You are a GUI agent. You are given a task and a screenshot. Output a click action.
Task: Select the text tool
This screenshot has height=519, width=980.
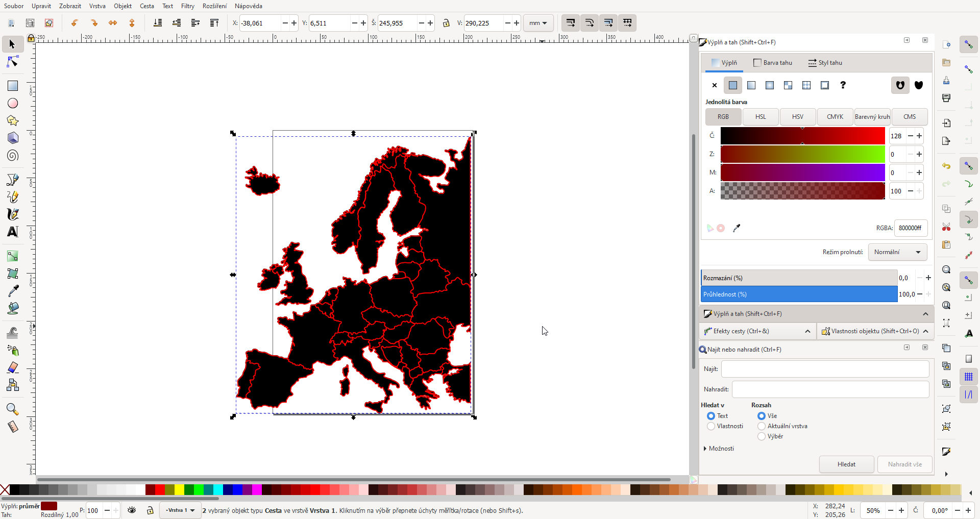coord(12,232)
